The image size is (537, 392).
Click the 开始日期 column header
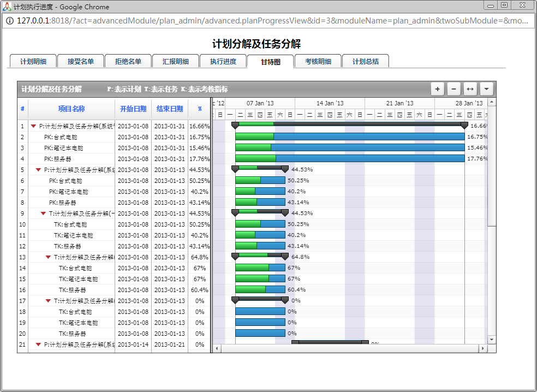pos(133,109)
